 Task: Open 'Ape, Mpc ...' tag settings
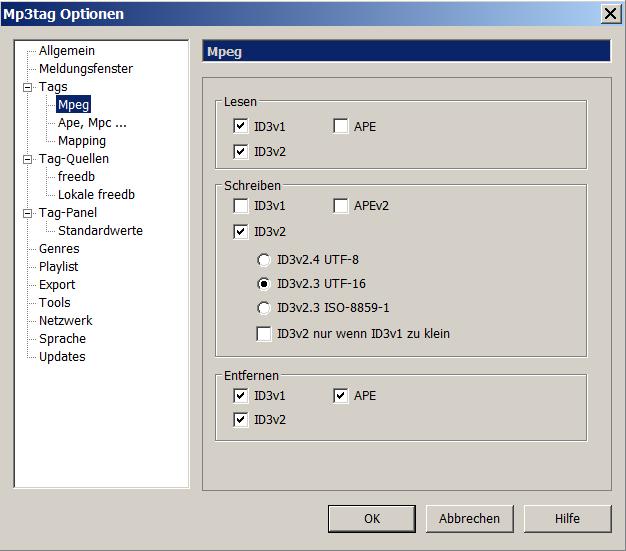click(x=92, y=123)
